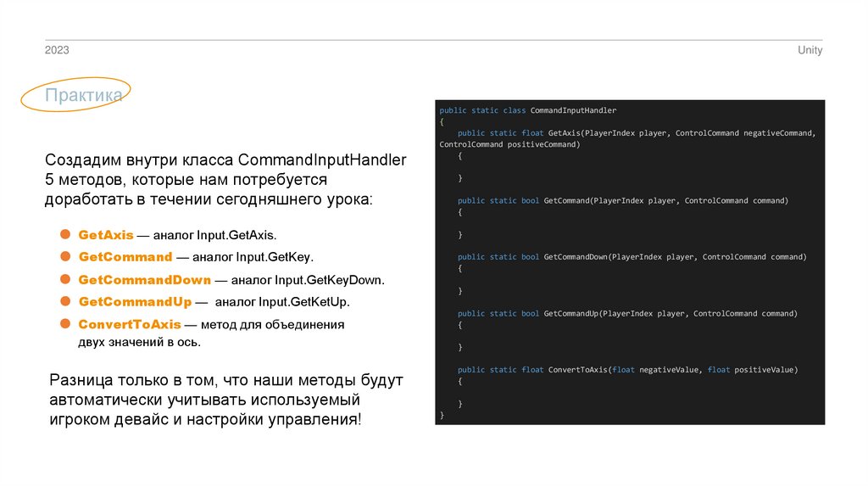
Task: Click the oval-circled Практика heading
Action: pyautogui.click(x=83, y=96)
